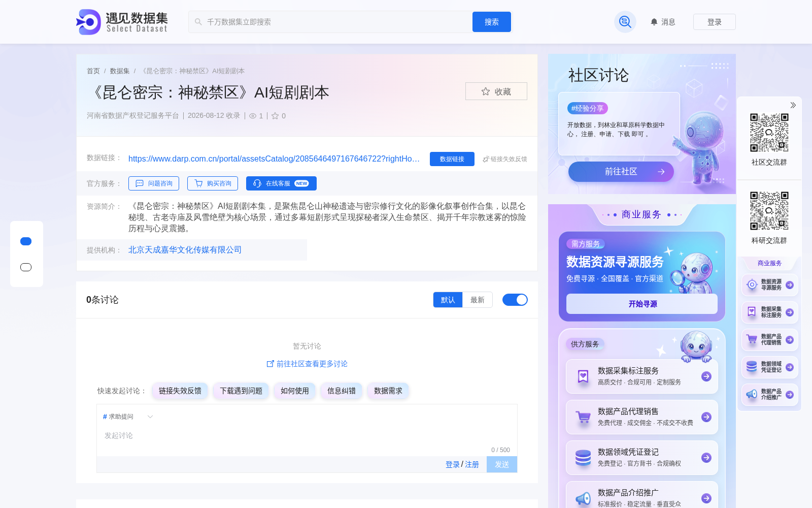Image resolution: width=812 pixels, height=508 pixels.
Task: Choose quick topic 如何使用
Action: click(x=295, y=391)
